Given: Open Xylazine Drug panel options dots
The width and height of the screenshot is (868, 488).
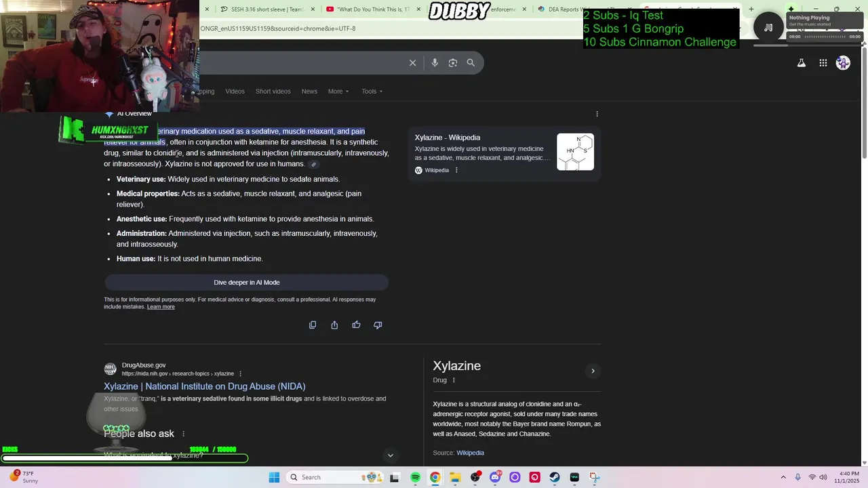Looking at the screenshot, I should 454,380.
